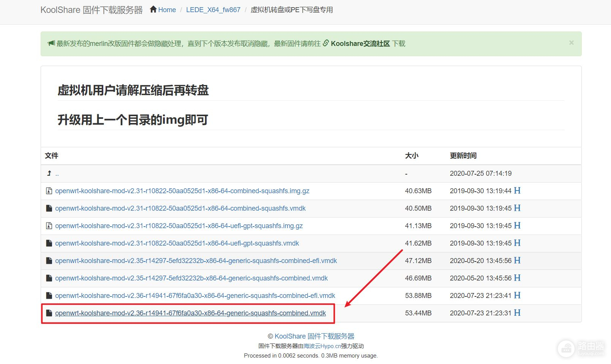The width and height of the screenshot is (611, 364).
Task: Dismiss the green announcement banner
Action: (571, 43)
